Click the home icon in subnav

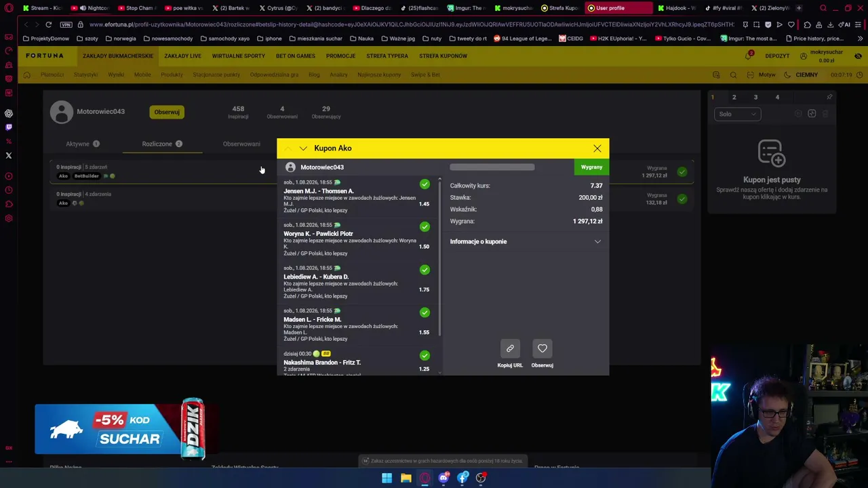27,75
